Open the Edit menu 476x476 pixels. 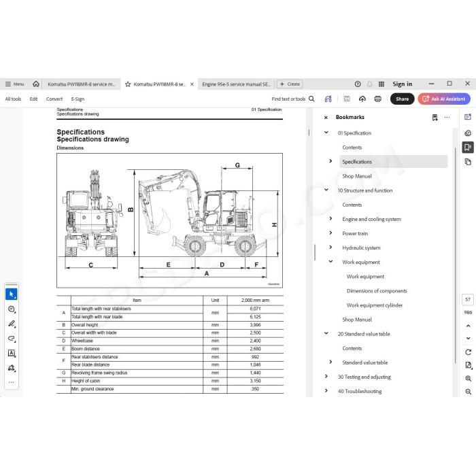tap(33, 99)
